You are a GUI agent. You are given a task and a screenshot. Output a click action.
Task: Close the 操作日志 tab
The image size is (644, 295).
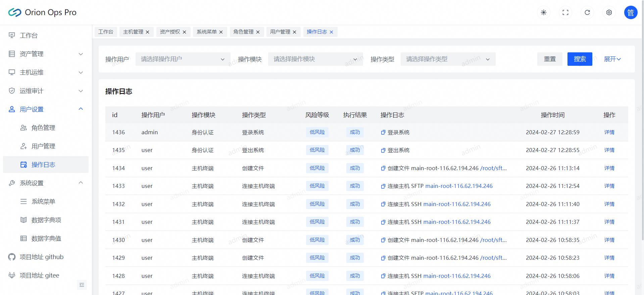[x=331, y=32]
